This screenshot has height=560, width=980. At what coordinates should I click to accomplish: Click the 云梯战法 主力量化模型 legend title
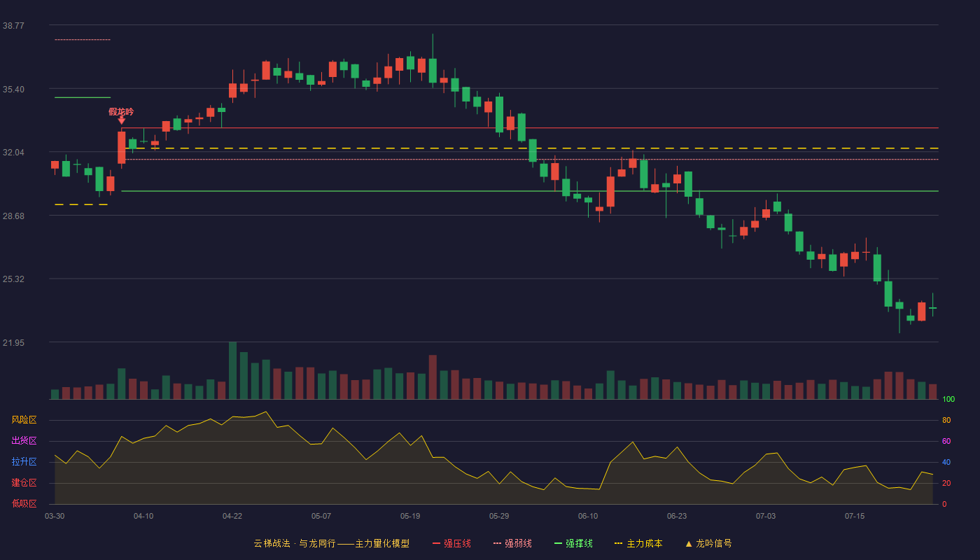pos(332,543)
